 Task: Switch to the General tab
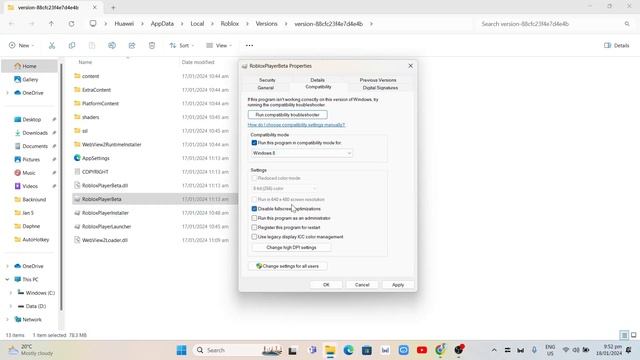pyautogui.click(x=265, y=88)
